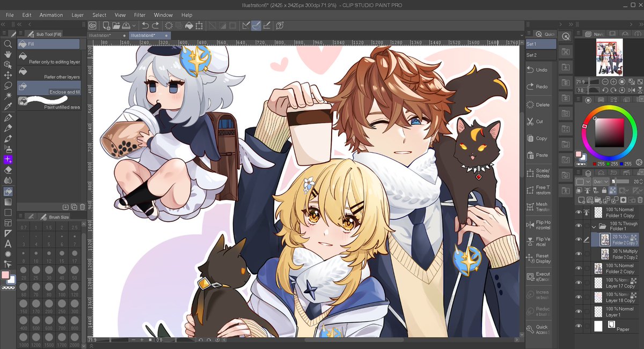This screenshot has height=349, width=644.
Task: Select the Text tool marked A
Action: pyautogui.click(x=8, y=244)
